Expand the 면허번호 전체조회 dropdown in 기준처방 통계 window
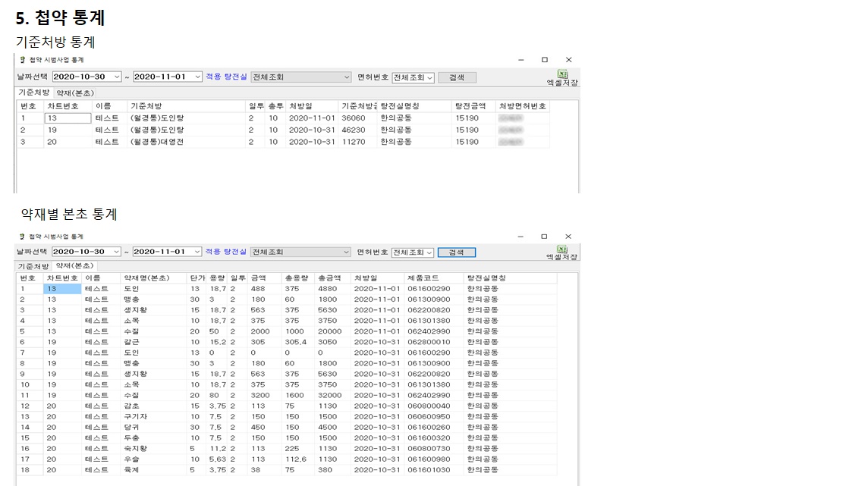Viewport: 868px width, 486px height. click(x=429, y=77)
